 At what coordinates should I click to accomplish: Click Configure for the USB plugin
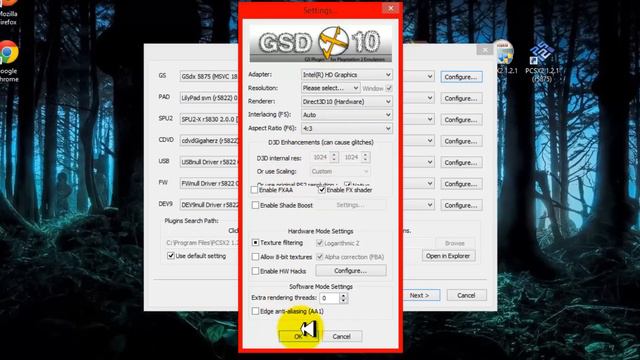click(x=461, y=162)
